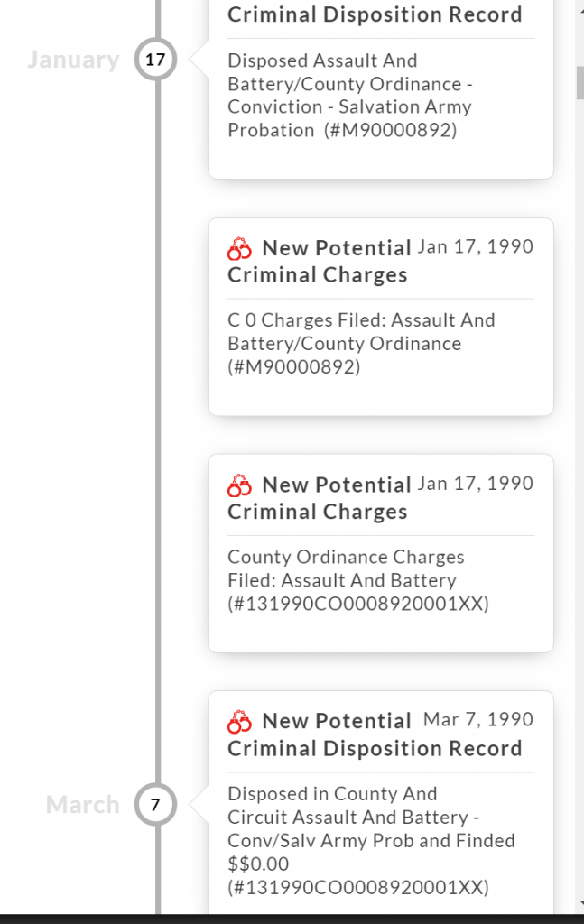Click the Salvation Army Probation conviction text
This screenshot has height=924, width=584.
[x=350, y=95]
